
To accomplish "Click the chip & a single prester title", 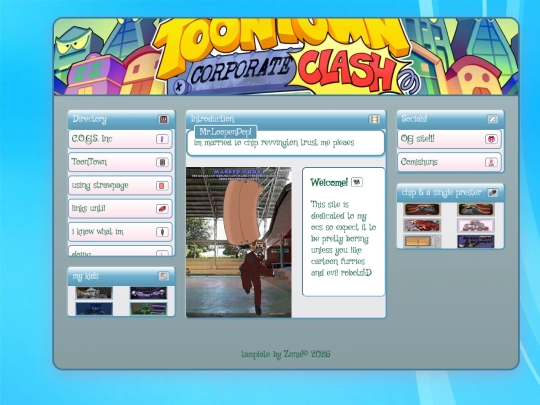I will click(x=442, y=193).
